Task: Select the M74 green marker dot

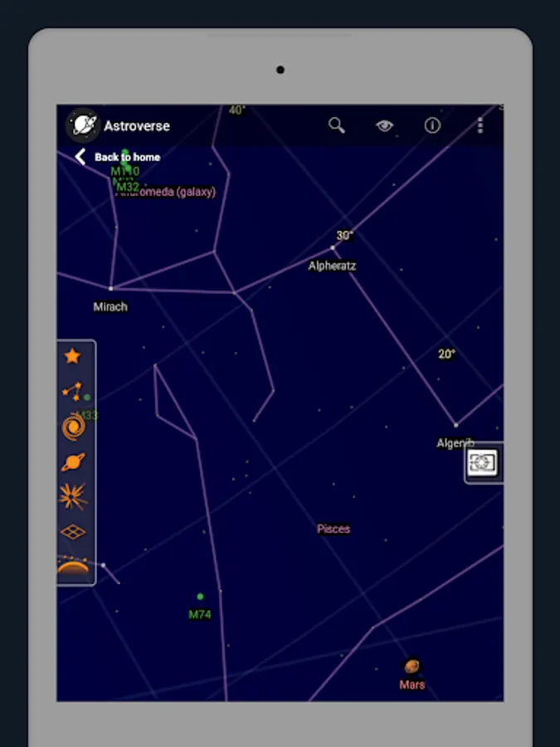Action: click(x=200, y=597)
